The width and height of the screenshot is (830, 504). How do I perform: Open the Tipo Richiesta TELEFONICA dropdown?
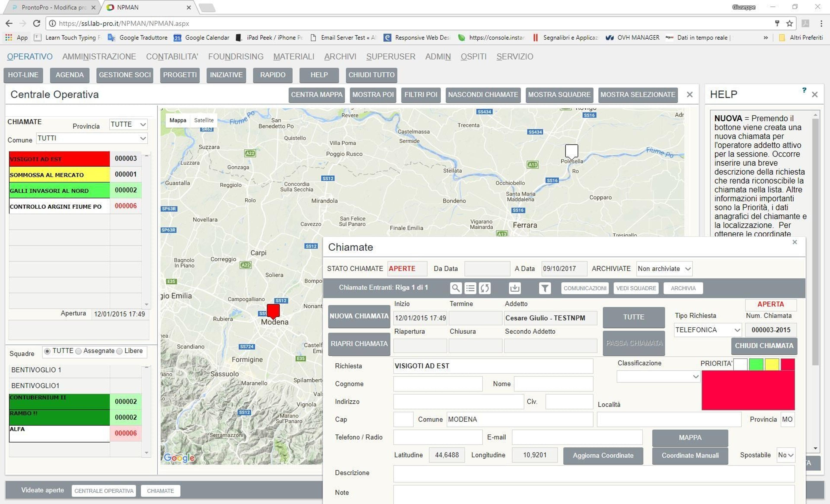[708, 330]
